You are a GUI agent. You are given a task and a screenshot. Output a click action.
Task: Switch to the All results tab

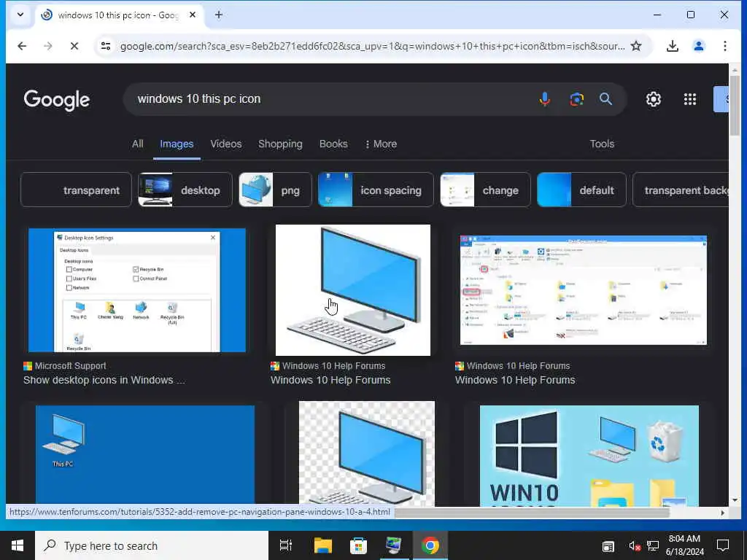[x=138, y=144]
